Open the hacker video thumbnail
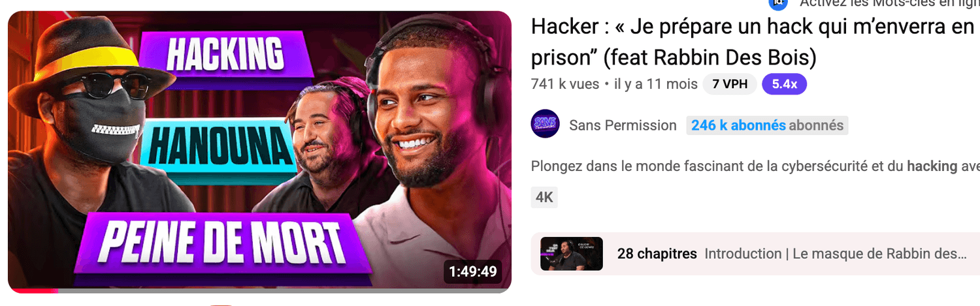The image size is (980, 306). (x=259, y=151)
